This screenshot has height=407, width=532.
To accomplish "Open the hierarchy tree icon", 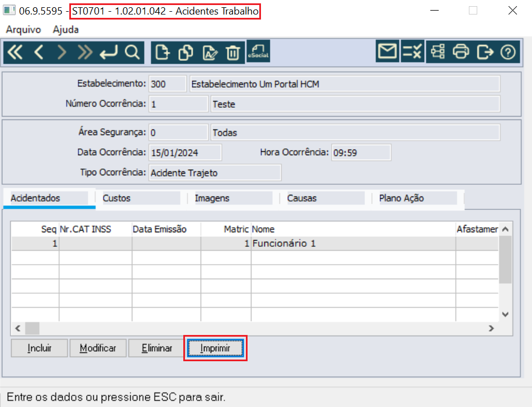I will pos(438,52).
